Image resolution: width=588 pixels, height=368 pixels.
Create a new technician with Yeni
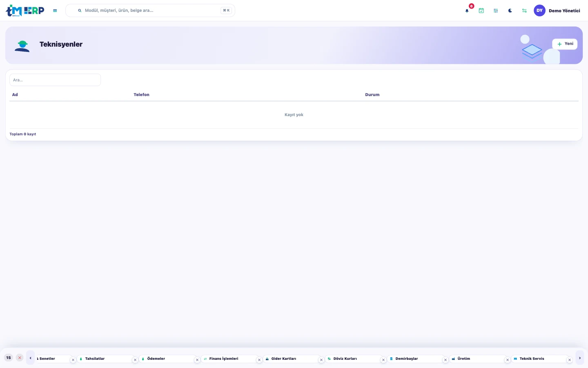click(x=565, y=44)
